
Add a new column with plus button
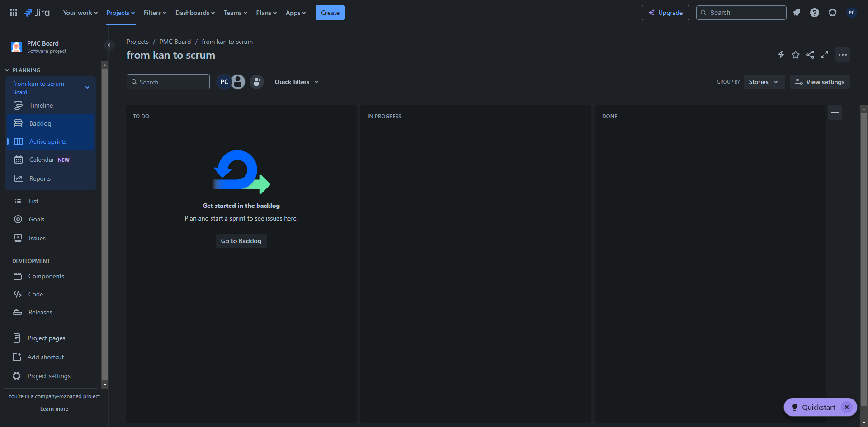835,113
